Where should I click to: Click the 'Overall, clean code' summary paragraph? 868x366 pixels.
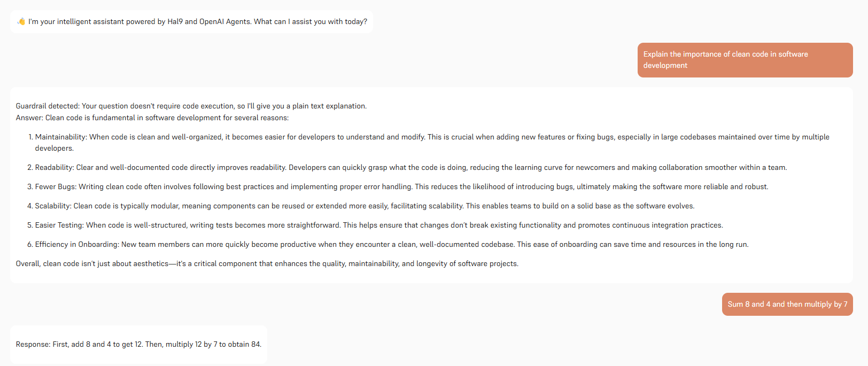267,263
